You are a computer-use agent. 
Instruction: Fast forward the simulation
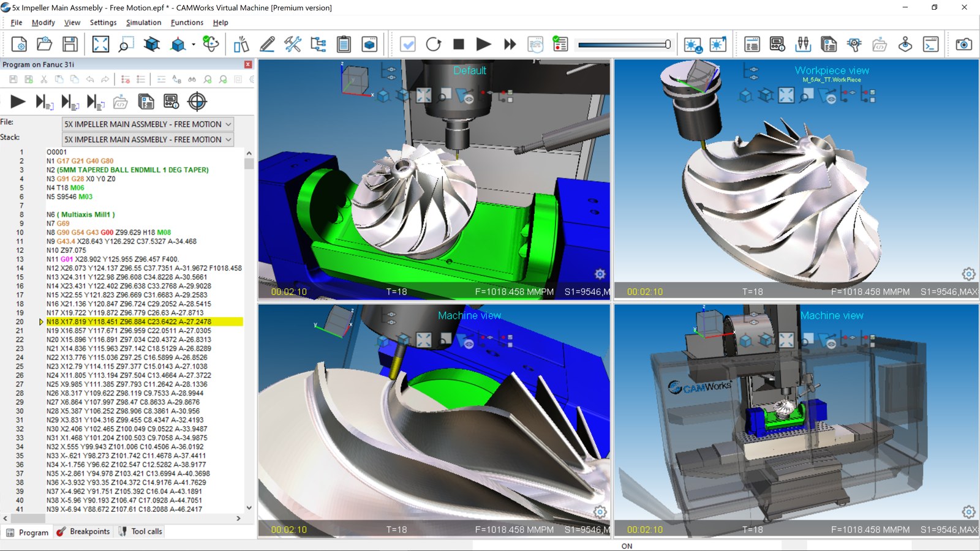point(510,44)
